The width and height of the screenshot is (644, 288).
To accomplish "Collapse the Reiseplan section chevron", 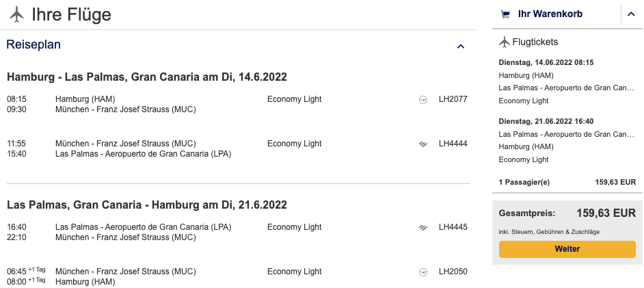I will pyautogui.click(x=461, y=47).
